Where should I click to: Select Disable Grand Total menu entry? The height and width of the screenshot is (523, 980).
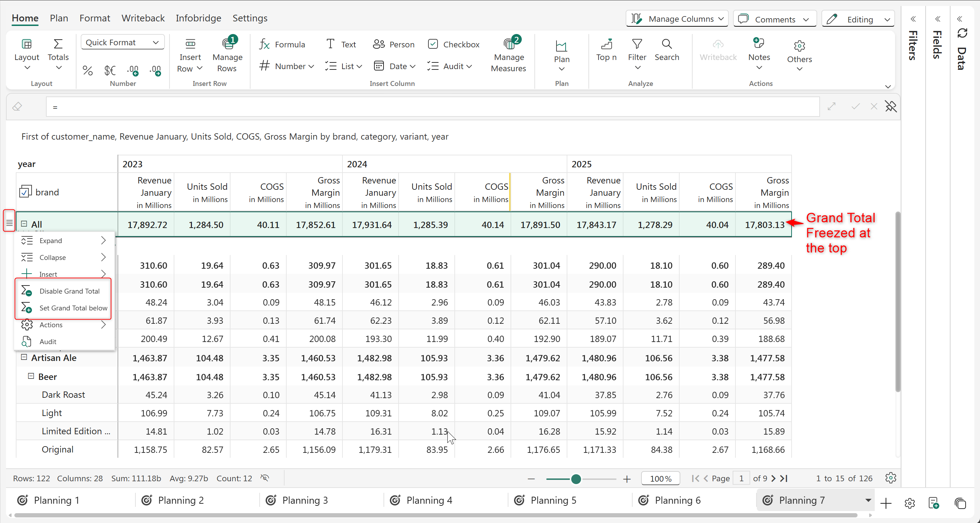69,291
